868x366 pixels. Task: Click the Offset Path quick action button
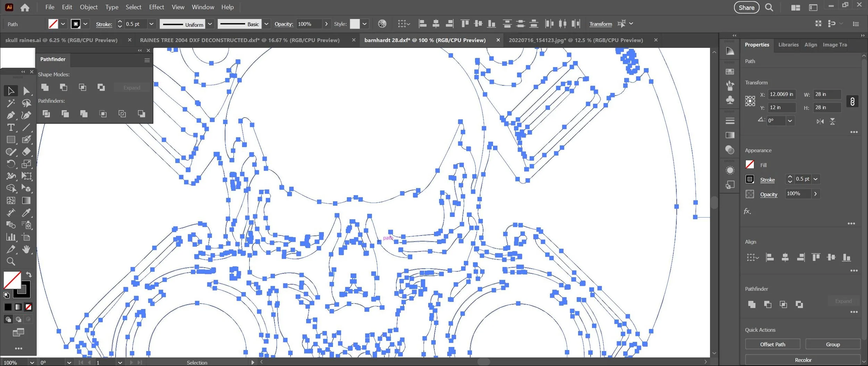773,344
